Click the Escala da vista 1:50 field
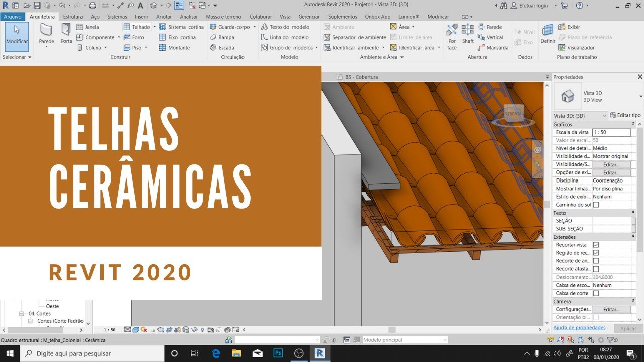This screenshot has height=362, width=644. tap(611, 132)
